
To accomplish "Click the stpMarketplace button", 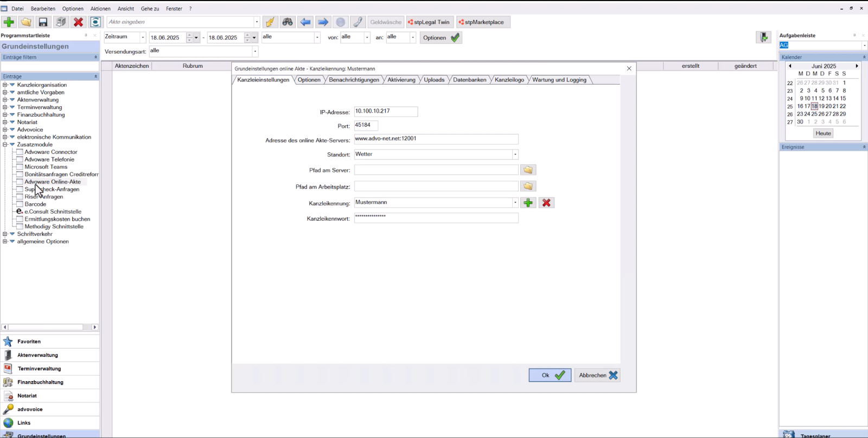I will click(482, 22).
